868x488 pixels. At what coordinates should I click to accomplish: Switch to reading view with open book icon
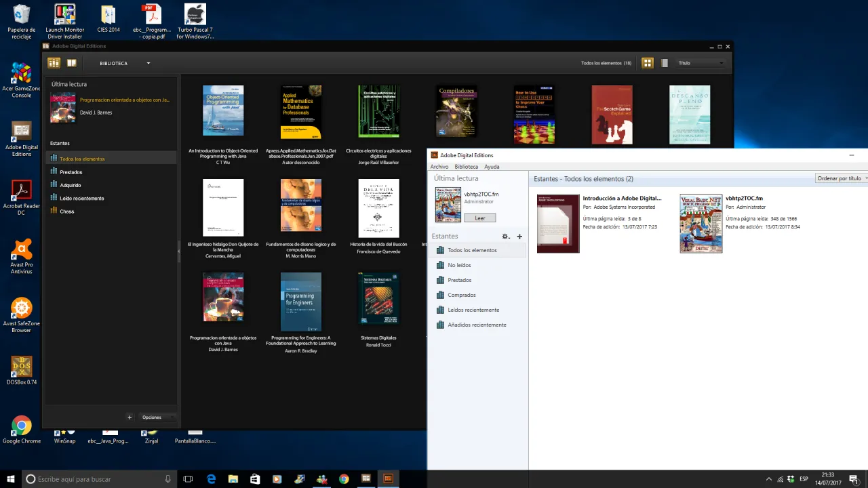pyautogui.click(x=72, y=62)
